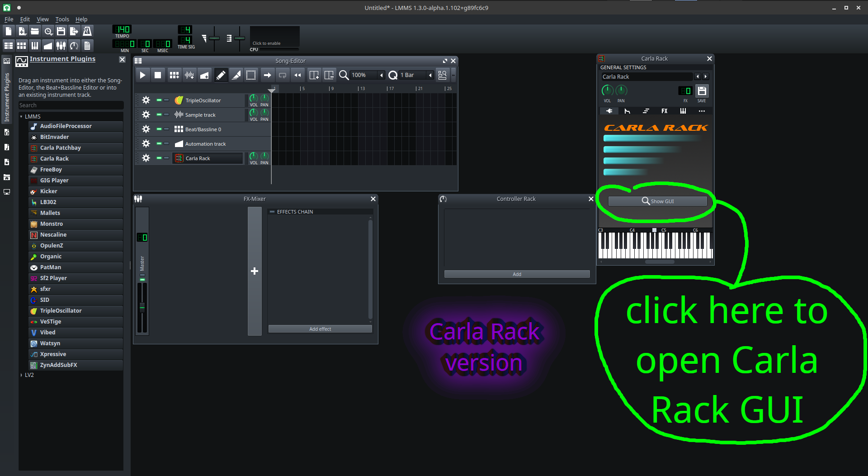Image resolution: width=868 pixels, height=476 pixels.
Task: Select the MIDI keyboard tab in Carla Rack
Action: (683, 111)
